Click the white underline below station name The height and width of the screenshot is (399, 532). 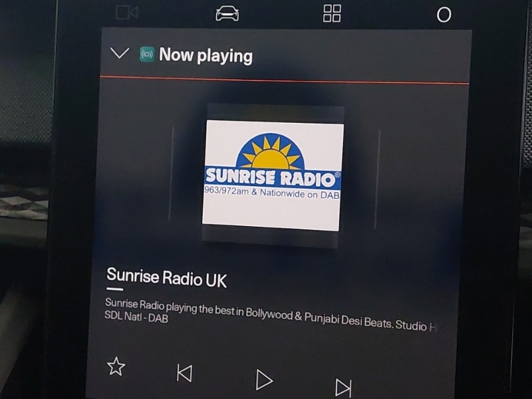(115, 289)
